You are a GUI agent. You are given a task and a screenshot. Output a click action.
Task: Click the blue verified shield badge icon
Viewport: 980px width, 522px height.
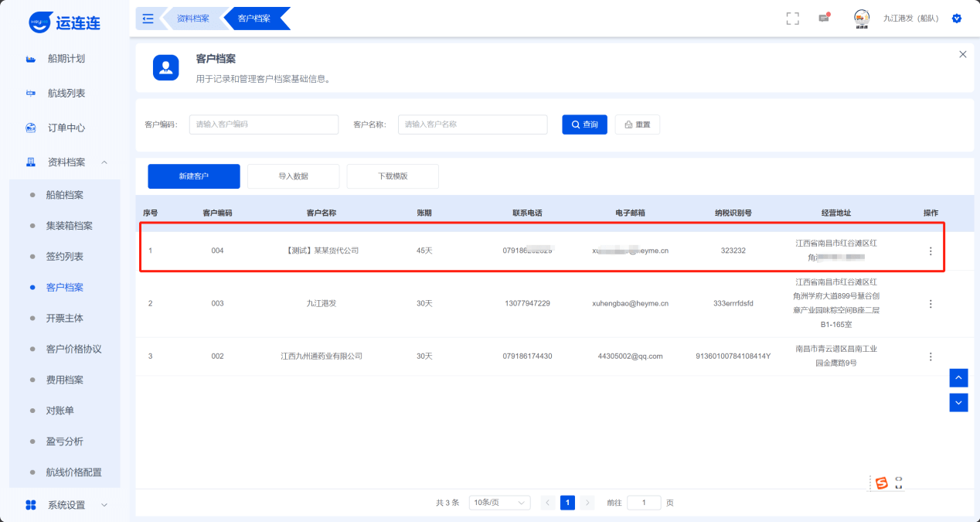(957, 19)
